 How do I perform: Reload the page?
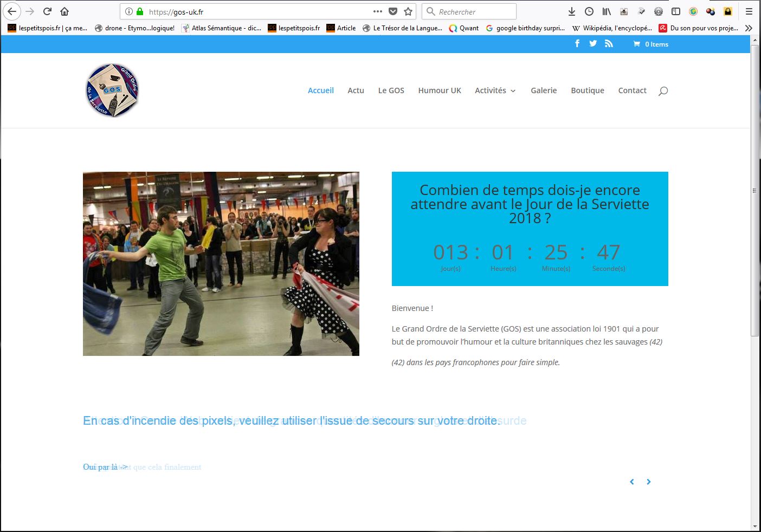[x=47, y=11]
